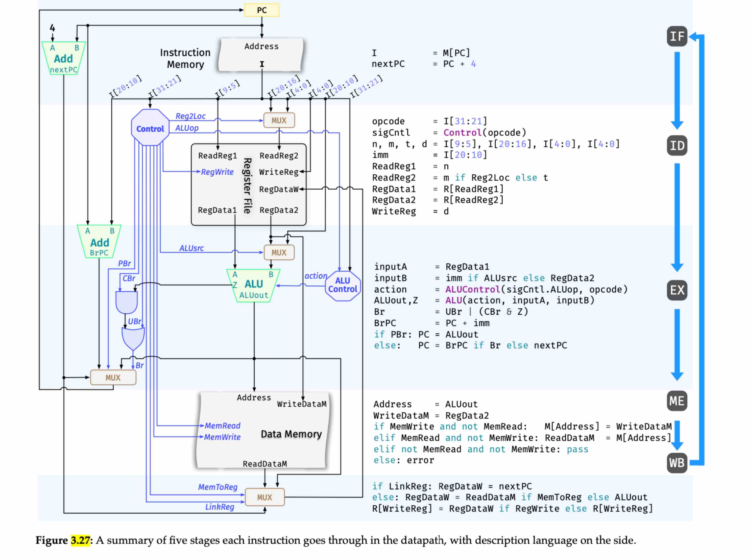Screen dimensions: 751x560
Task: Click the Instruction Memory label
Action: tap(185, 58)
